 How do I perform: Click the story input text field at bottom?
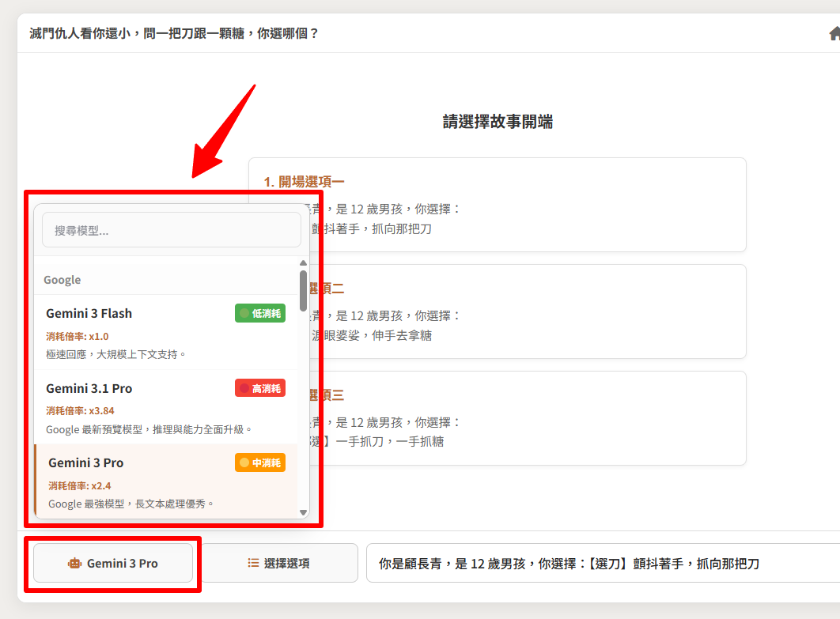click(603, 564)
